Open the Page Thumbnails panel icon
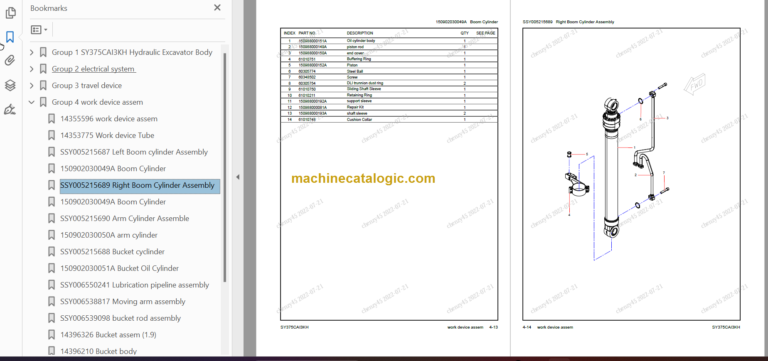768x361 pixels. coord(10,13)
